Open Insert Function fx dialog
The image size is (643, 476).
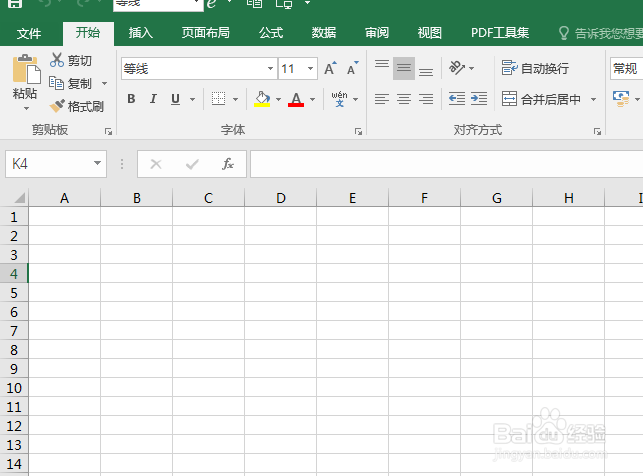click(x=228, y=164)
